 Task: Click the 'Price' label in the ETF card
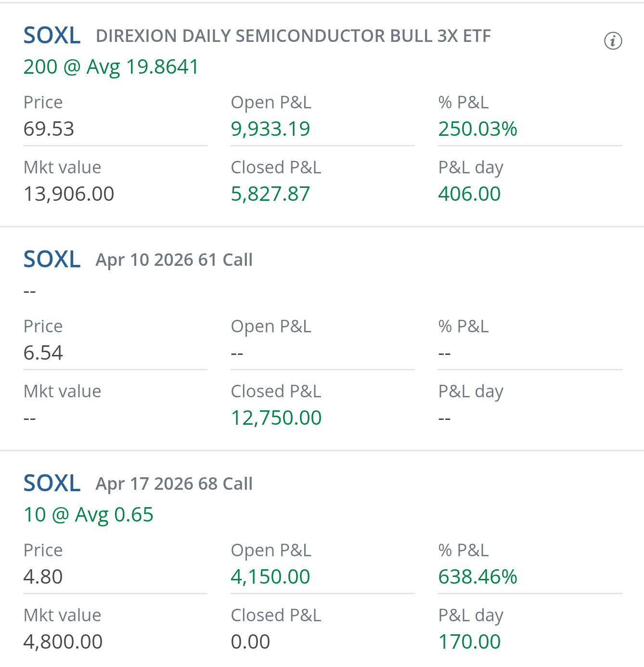(43, 103)
